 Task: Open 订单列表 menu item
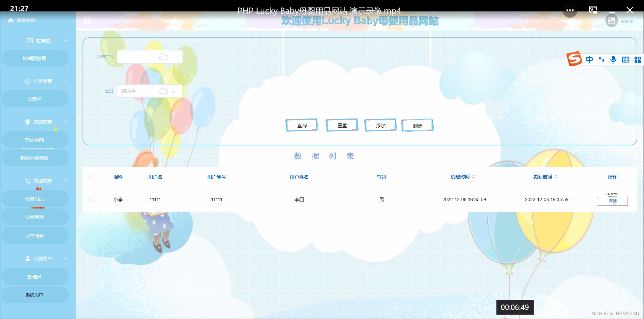(x=35, y=236)
